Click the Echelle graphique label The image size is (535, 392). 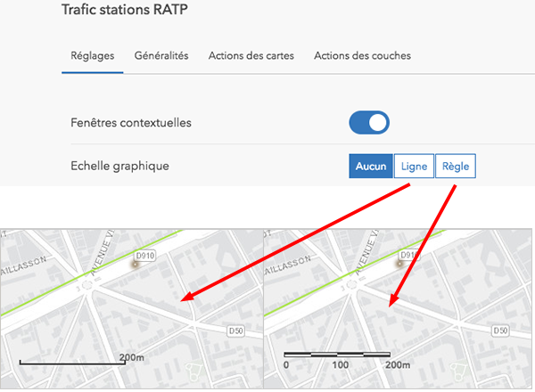(119, 166)
